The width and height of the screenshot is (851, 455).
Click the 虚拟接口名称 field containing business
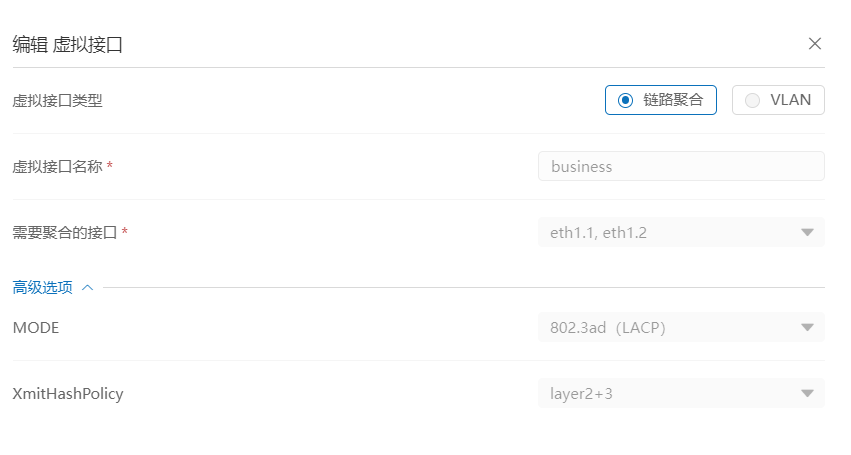click(x=681, y=166)
